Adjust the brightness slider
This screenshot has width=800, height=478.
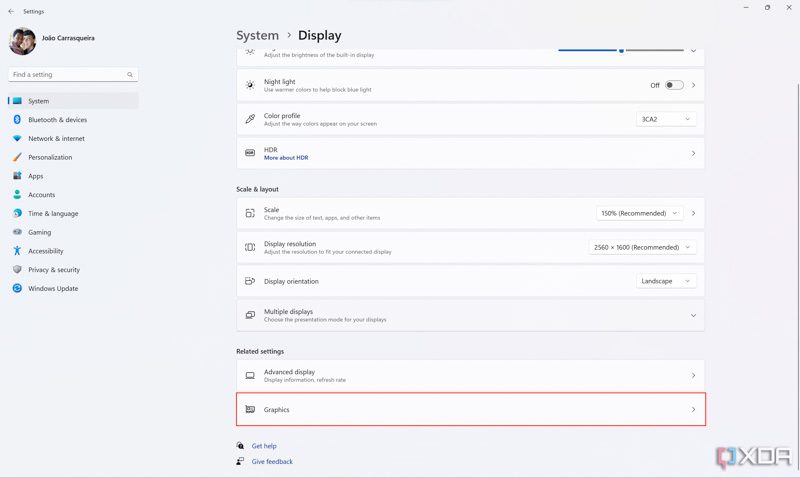coord(621,51)
